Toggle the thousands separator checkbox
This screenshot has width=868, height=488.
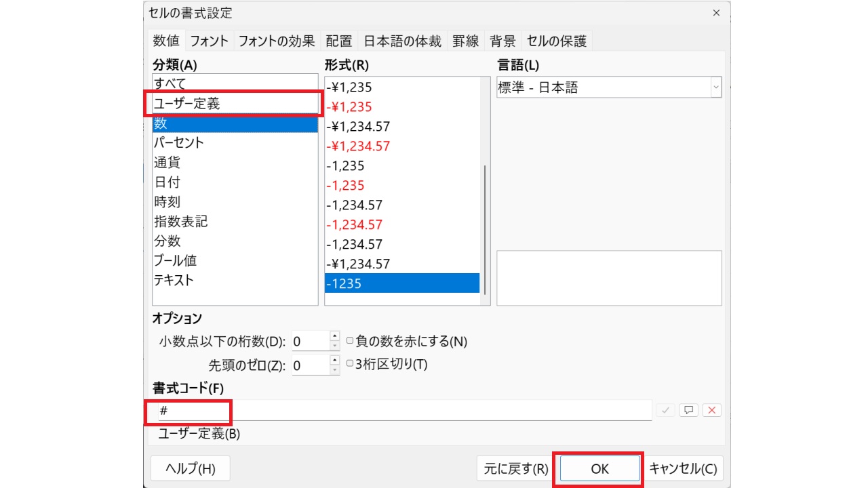click(x=350, y=364)
